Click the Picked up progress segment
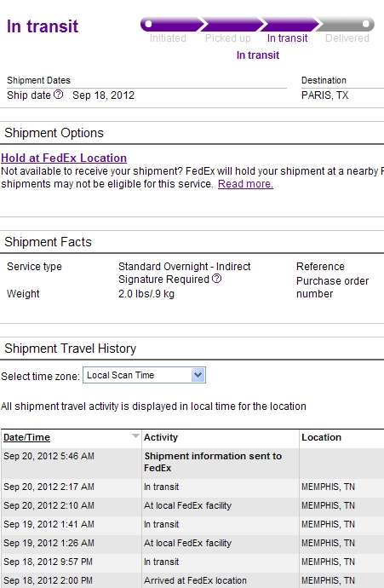The width and height of the screenshot is (384, 588). click(231, 25)
